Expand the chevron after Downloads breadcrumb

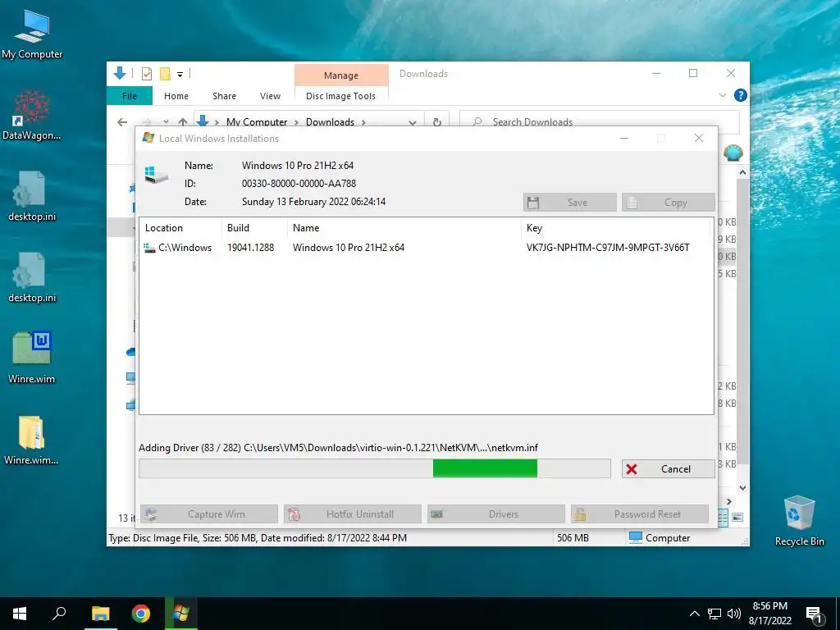[363, 122]
